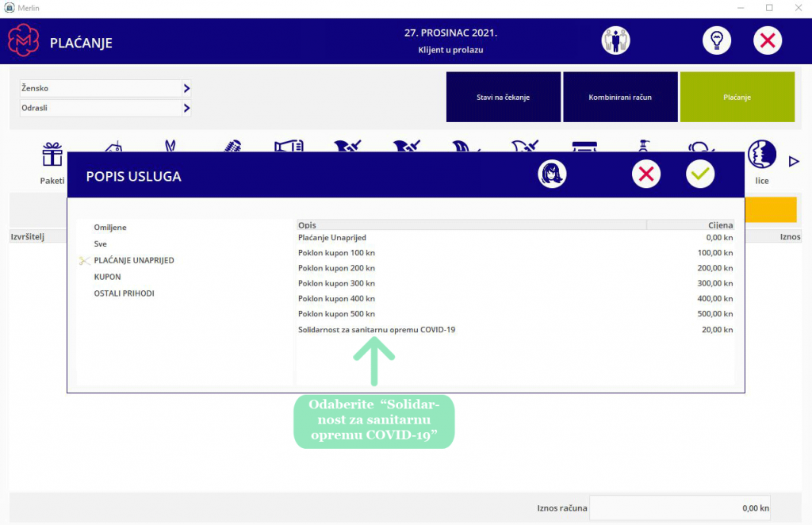The width and height of the screenshot is (812, 525).
Task: Select Solidarnost za sanitarnu opremu COVID-19
Action: tap(515, 330)
